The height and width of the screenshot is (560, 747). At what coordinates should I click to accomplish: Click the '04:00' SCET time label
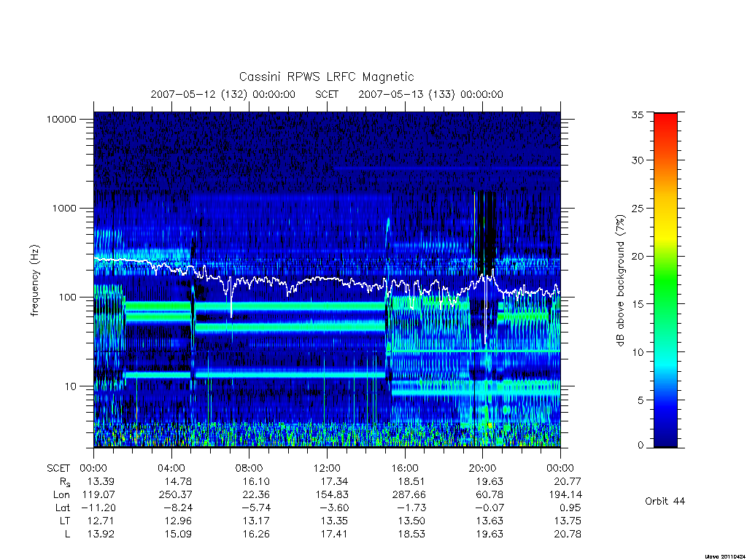171,468
